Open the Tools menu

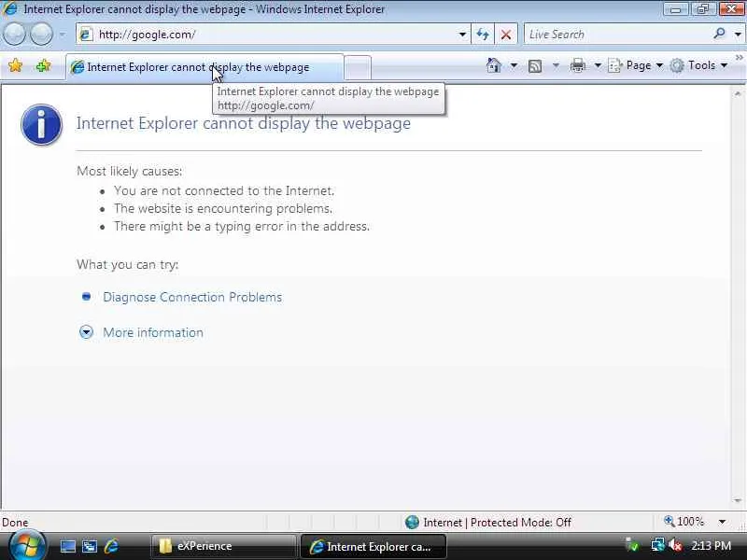[698, 65]
